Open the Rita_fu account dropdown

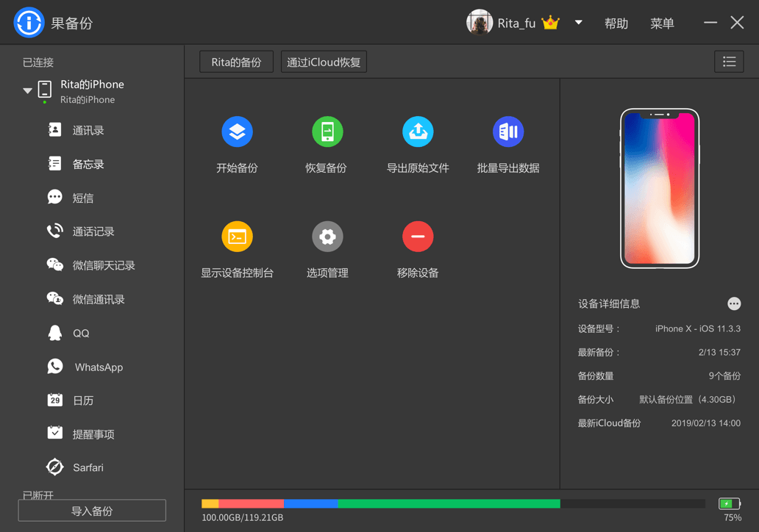pos(578,22)
